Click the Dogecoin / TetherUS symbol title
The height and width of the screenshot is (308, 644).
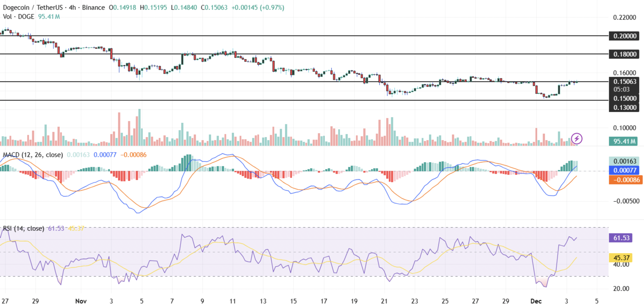33,8
